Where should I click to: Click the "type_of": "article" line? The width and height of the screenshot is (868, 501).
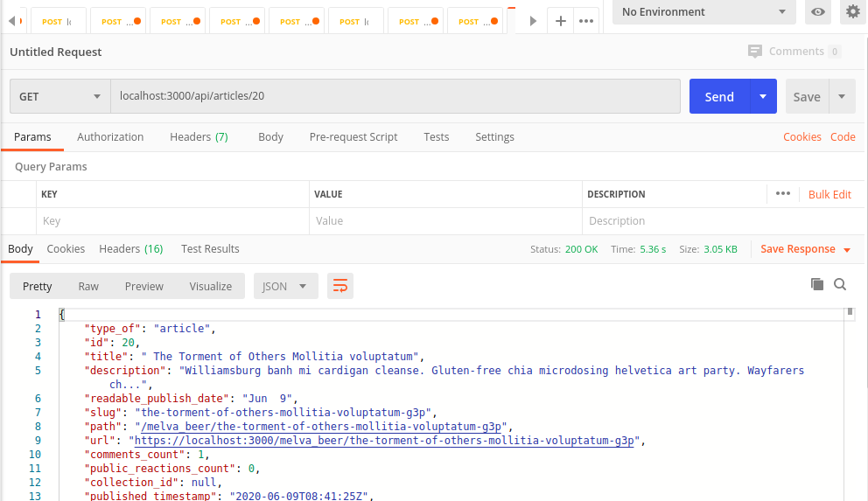(150, 328)
